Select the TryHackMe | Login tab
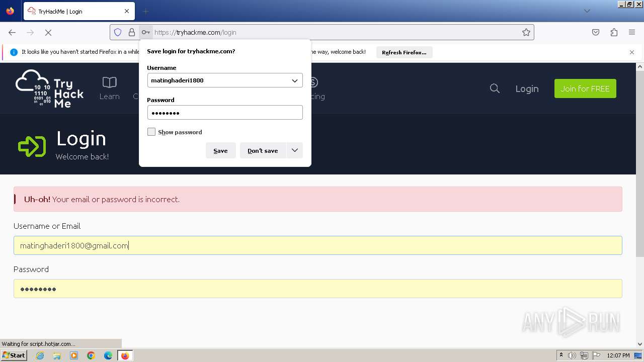Viewport: 644px width, 362px height. 78,11
